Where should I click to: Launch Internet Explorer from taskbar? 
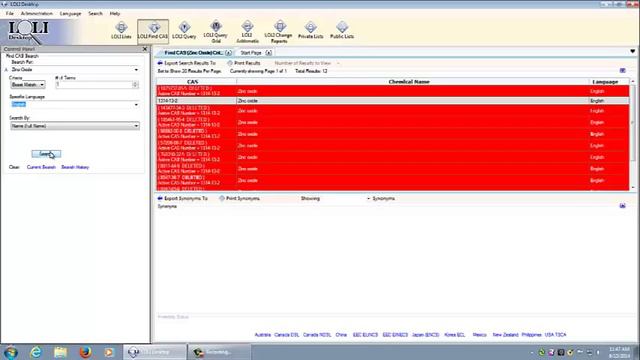pyautogui.click(x=36, y=352)
